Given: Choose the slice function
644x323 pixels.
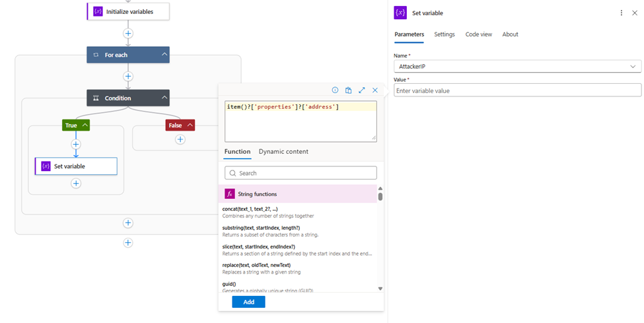Looking at the screenshot, I should (x=297, y=250).
